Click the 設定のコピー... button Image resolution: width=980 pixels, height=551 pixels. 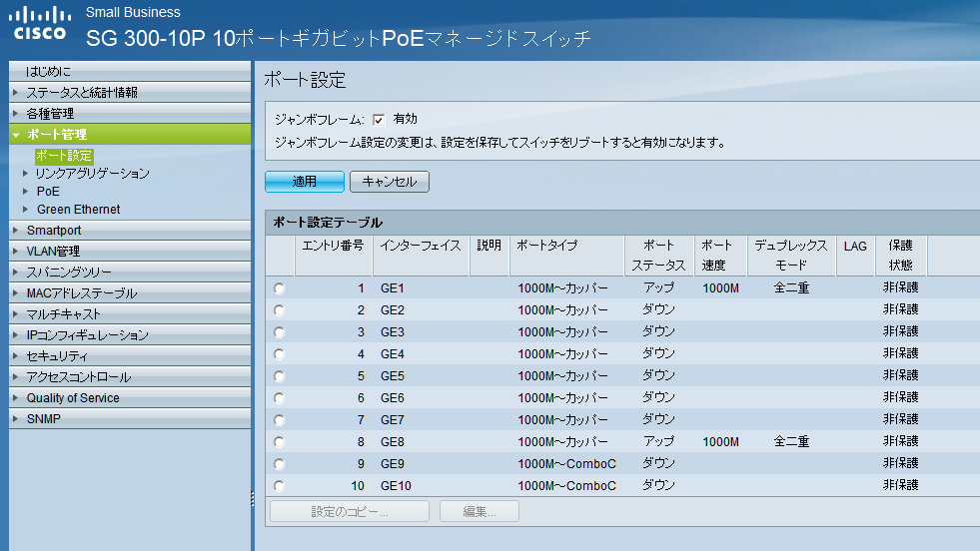click(350, 512)
